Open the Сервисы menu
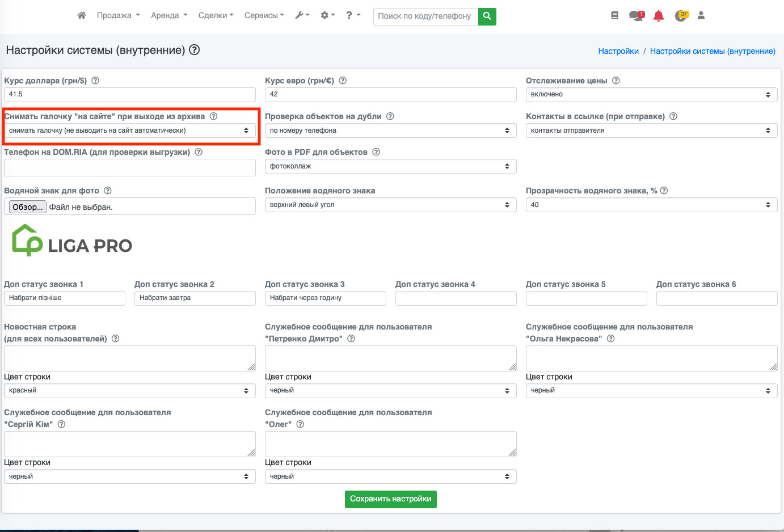Viewport: 784px width, 532px height. [x=264, y=15]
